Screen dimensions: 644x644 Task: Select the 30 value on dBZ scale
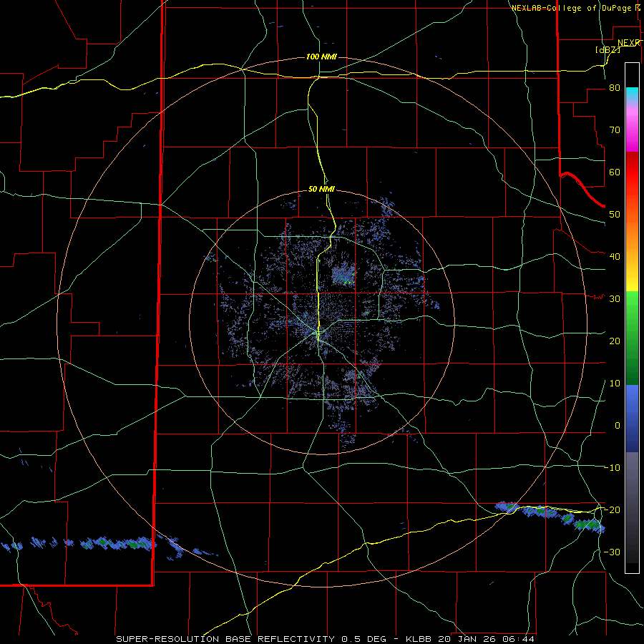[x=615, y=299]
